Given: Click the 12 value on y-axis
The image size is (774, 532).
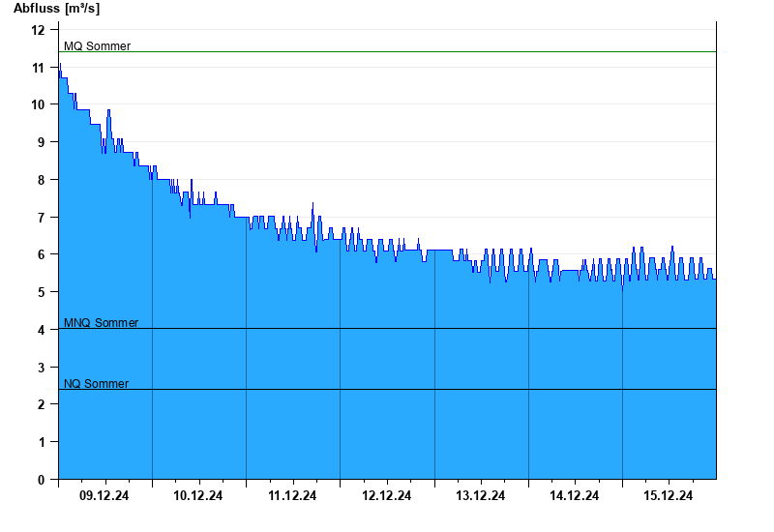Looking at the screenshot, I should point(38,30).
